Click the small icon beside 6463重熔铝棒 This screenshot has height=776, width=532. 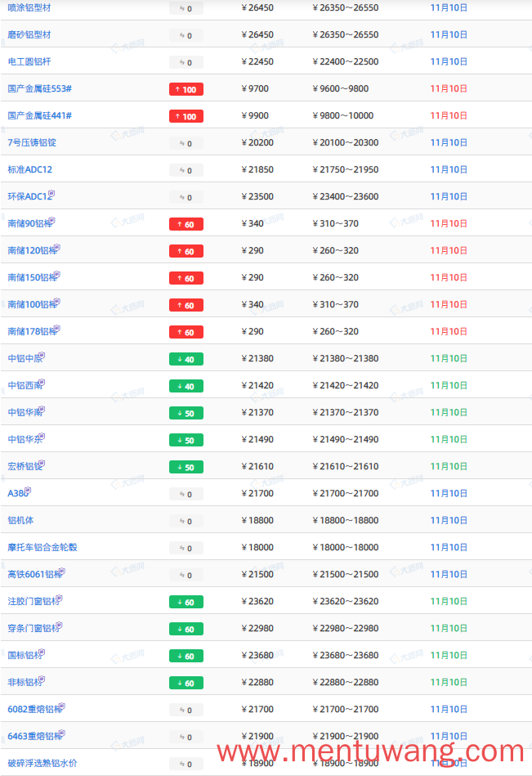pos(62,733)
